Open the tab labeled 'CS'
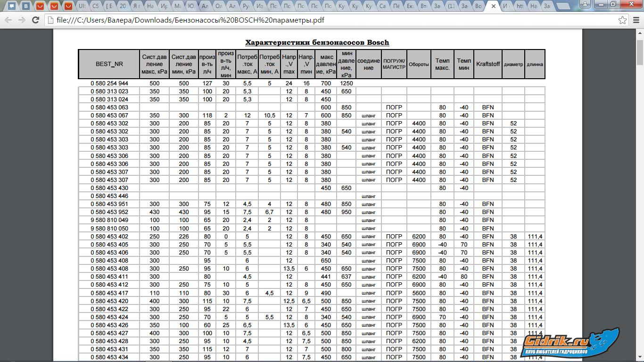This screenshot has height=362, width=644. (95, 7)
